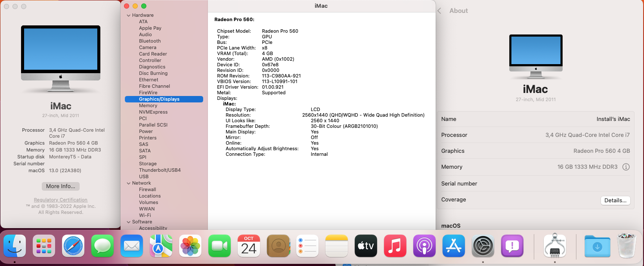Image resolution: width=644 pixels, height=266 pixels.
Task: Select ATA in the hardware list
Action: tap(143, 22)
